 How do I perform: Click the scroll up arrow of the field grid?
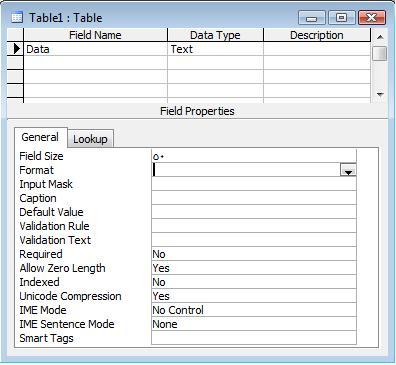[380, 37]
